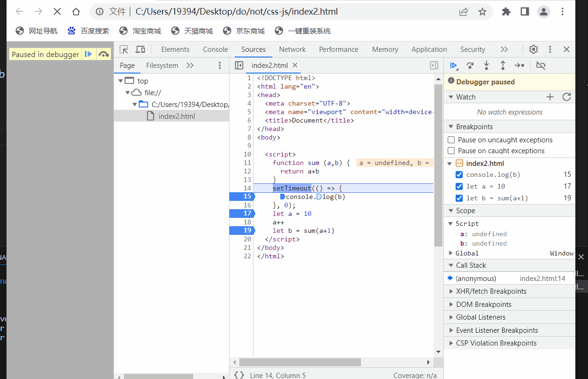
Task: Deactivate all breakpoints icon
Action: pos(541,66)
